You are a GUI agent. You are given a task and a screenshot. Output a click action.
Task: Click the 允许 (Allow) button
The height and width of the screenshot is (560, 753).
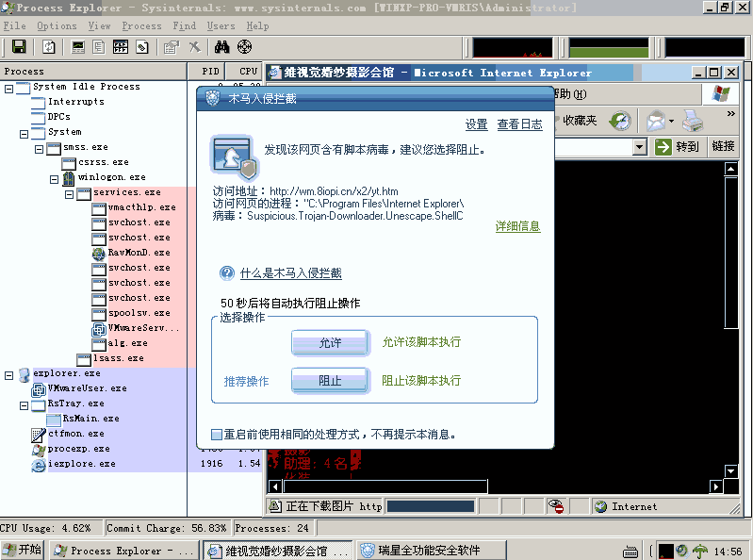tap(331, 343)
